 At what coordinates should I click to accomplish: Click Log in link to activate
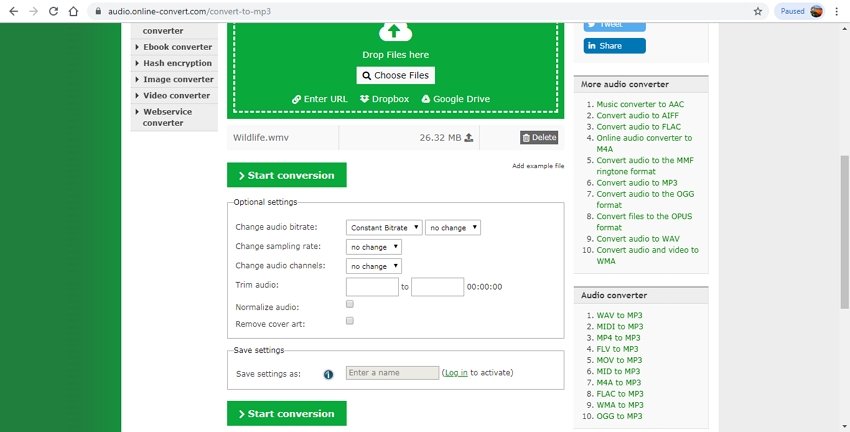pos(456,373)
